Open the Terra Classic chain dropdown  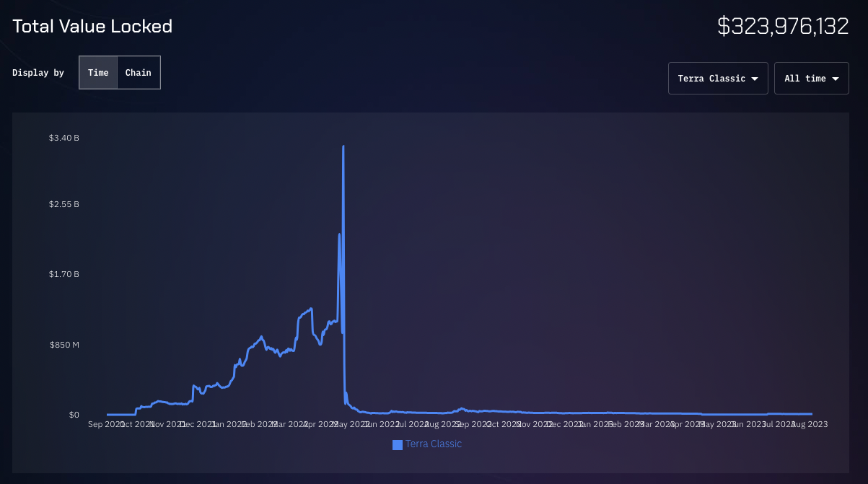[x=717, y=79]
